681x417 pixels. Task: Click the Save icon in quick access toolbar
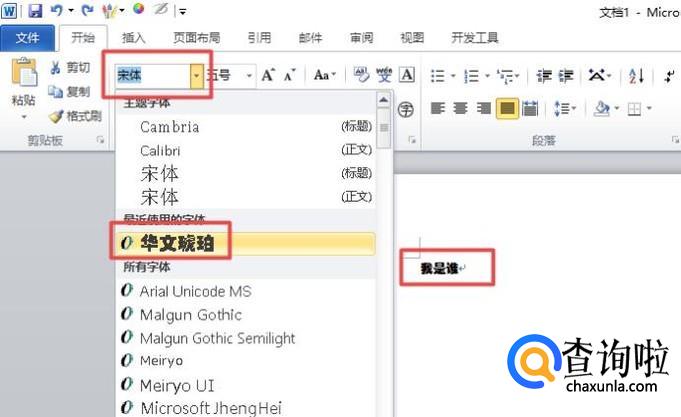coord(35,10)
